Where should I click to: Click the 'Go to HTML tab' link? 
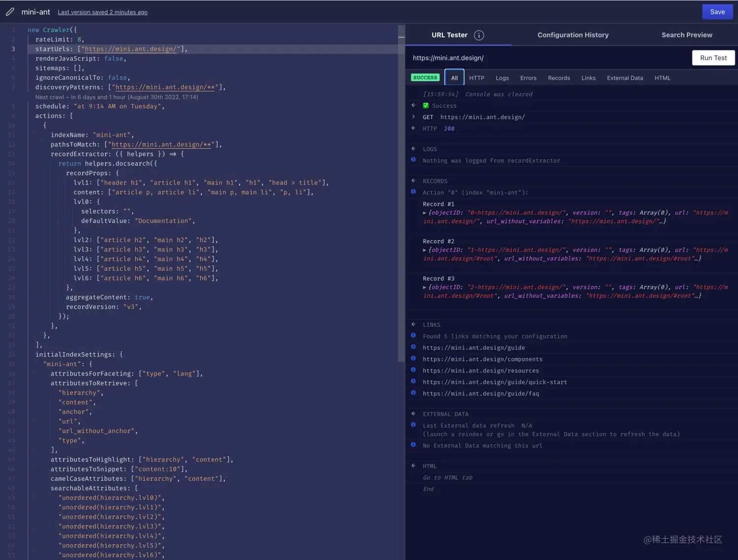(x=448, y=477)
